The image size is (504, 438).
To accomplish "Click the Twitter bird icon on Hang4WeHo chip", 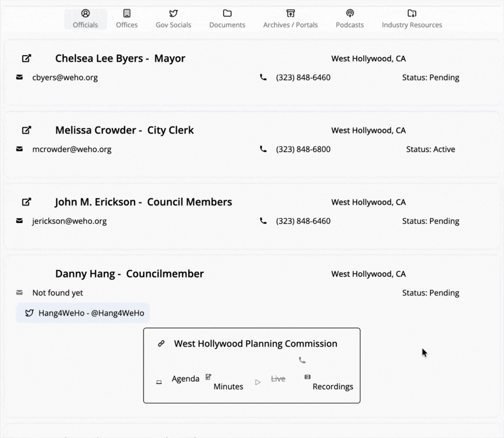I will point(29,313).
